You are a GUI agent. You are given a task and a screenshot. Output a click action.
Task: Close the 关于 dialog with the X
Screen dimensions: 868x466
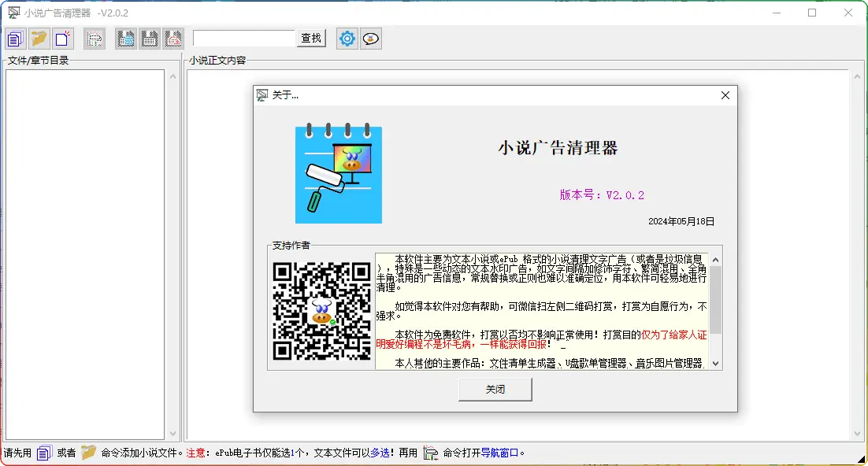click(725, 95)
